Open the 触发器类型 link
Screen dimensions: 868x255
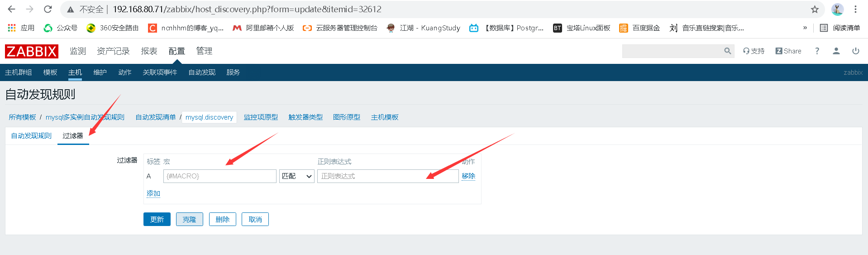coord(305,117)
